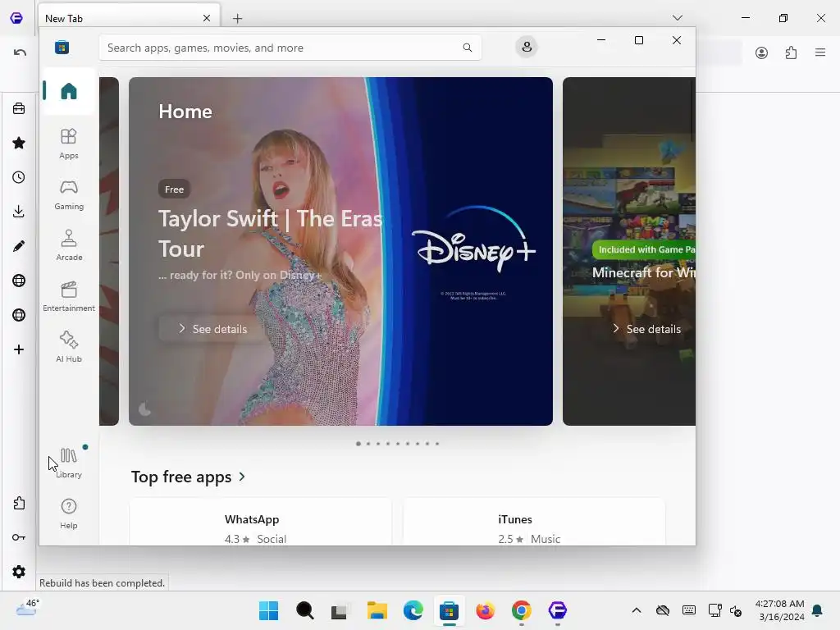
Task: Focus the Search apps, games, movies field
Action: coord(290,48)
